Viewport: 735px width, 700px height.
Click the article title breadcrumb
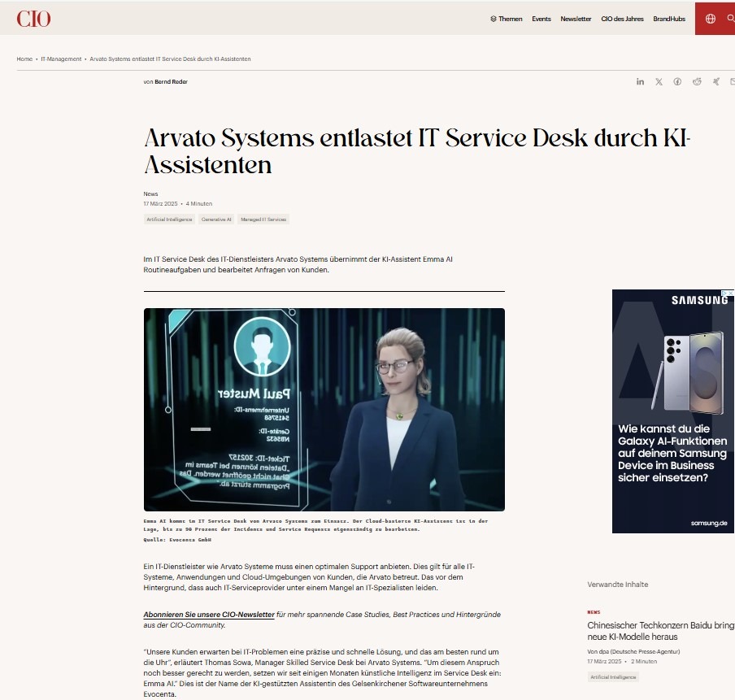pos(170,59)
